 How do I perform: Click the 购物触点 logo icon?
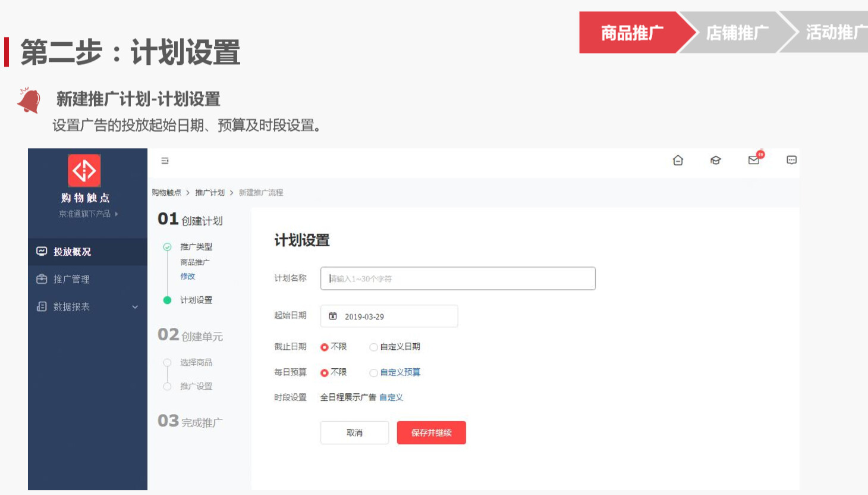pyautogui.click(x=84, y=171)
